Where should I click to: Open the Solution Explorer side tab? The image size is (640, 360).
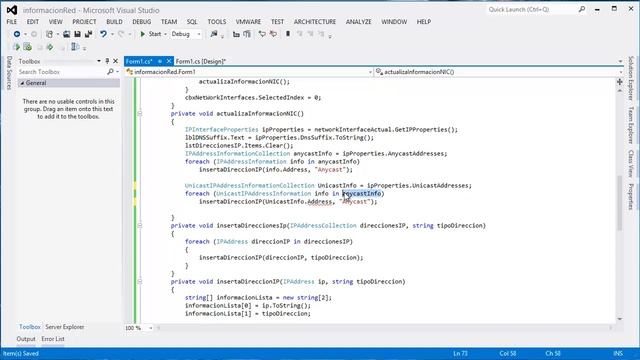pyautogui.click(x=631, y=78)
